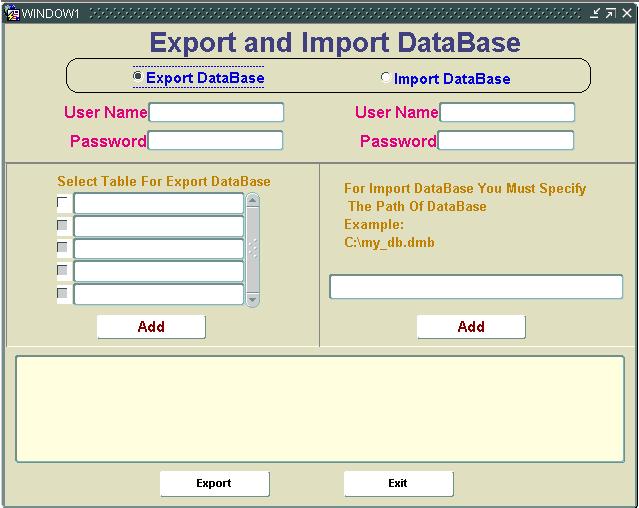Tick the second checkbox in the export table list
The height and width of the screenshot is (508, 639).
(x=63, y=225)
